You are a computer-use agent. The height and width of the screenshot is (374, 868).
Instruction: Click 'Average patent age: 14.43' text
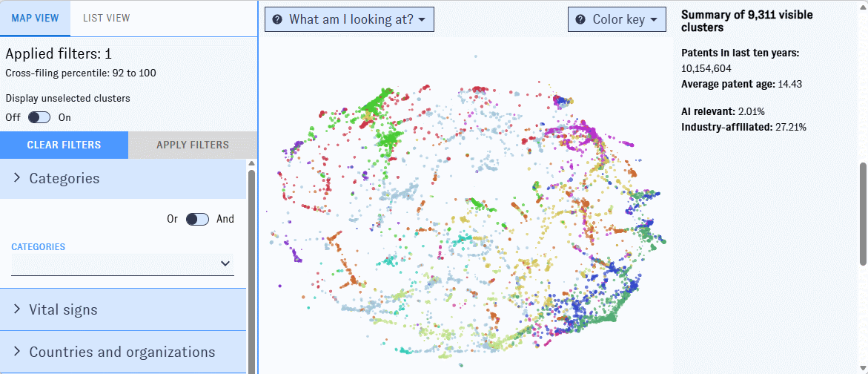tap(742, 84)
